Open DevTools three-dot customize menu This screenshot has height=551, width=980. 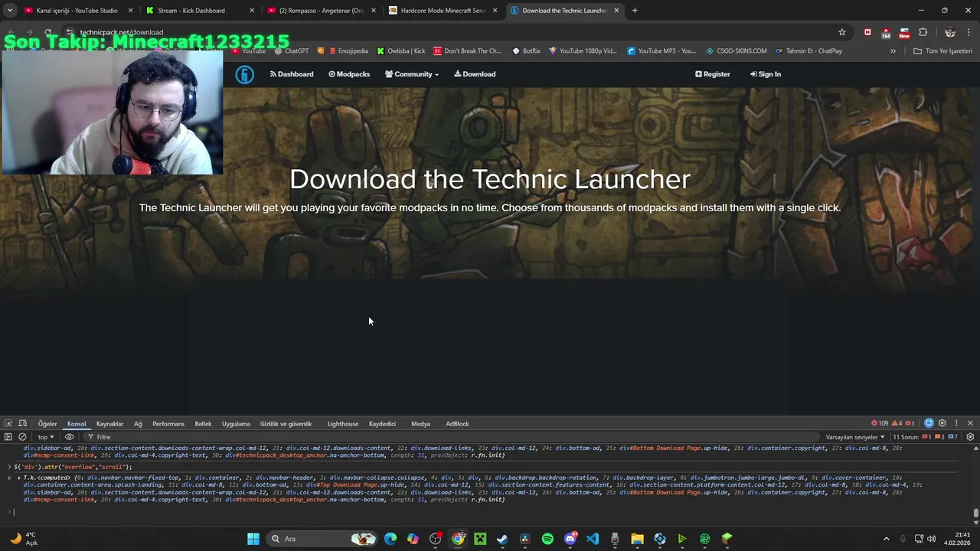pos(956,423)
